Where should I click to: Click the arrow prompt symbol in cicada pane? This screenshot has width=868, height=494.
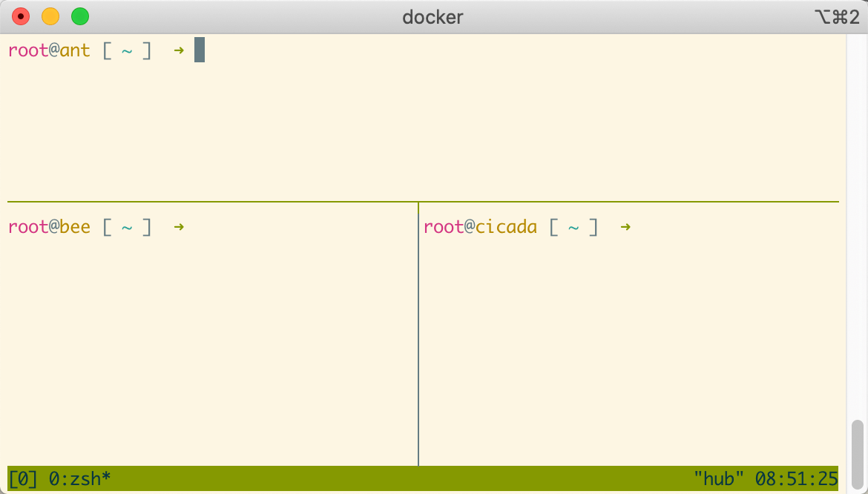click(625, 227)
